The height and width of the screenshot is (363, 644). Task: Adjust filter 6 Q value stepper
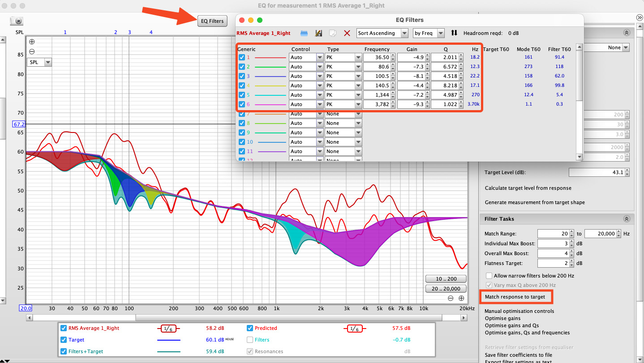pyautogui.click(x=461, y=104)
